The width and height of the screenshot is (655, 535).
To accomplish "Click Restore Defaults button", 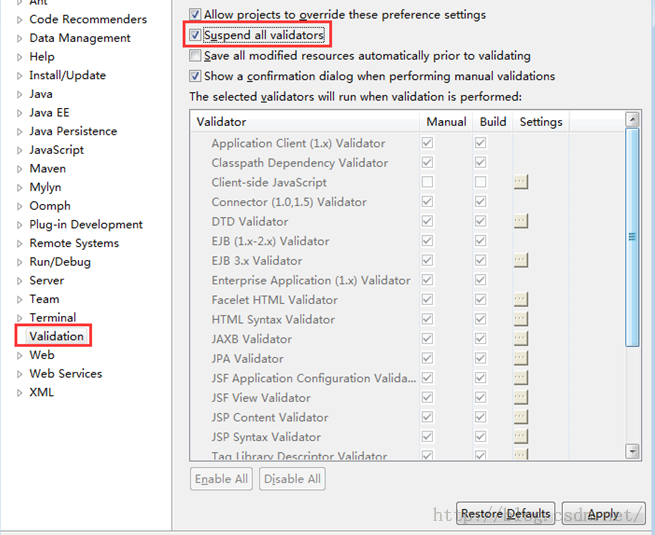I will click(x=505, y=513).
